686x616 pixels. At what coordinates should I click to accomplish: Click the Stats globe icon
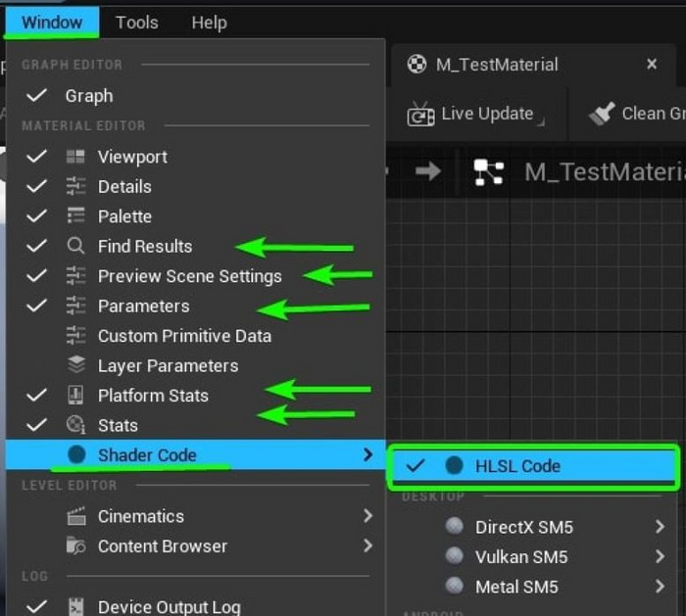coord(75,424)
